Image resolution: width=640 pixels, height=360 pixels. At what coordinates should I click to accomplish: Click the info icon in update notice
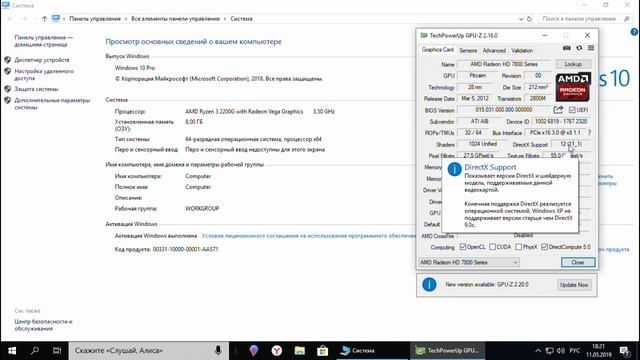point(429,284)
